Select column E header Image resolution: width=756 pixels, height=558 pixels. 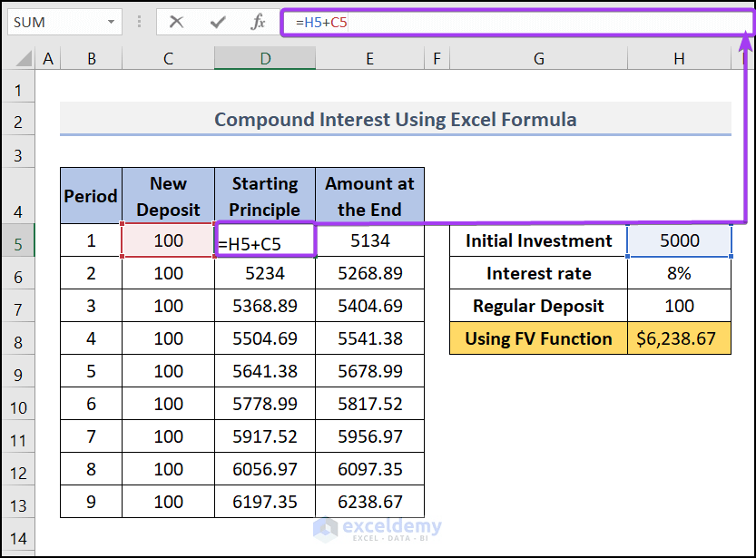click(x=369, y=58)
